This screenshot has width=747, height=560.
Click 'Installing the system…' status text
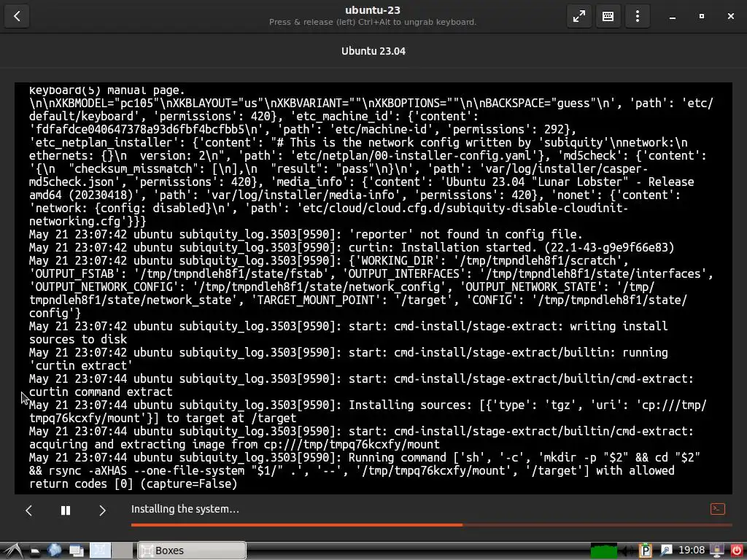click(x=185, y=509)
